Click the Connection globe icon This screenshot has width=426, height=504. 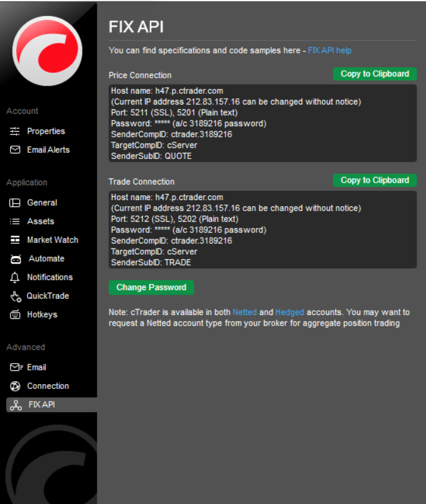click(x=15, y=386)
